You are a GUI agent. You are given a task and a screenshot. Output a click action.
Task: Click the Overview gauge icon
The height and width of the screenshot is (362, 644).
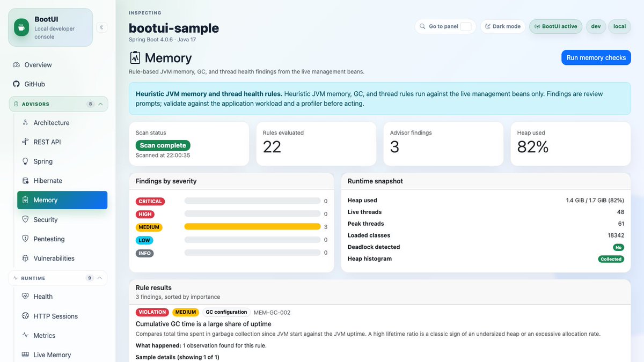16,65
